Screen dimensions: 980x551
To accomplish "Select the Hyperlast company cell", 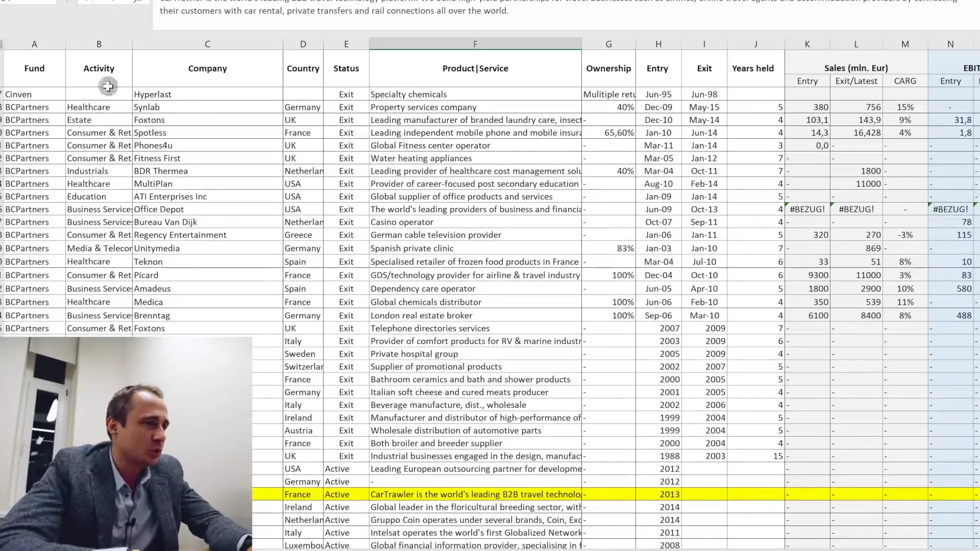I will click(x=207, y=94).
